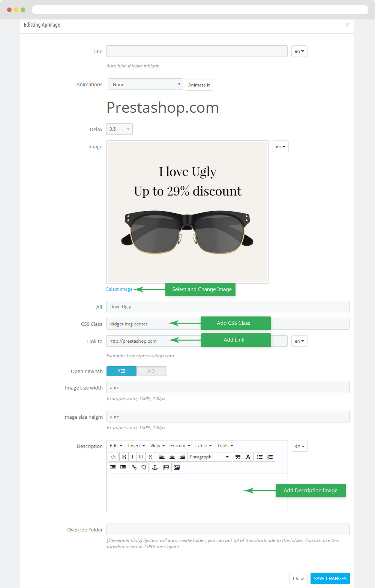Image resolution: width=375 pixels, height=588 pixels.
Task: Open the Insert menu in editor
Action: 136,446
